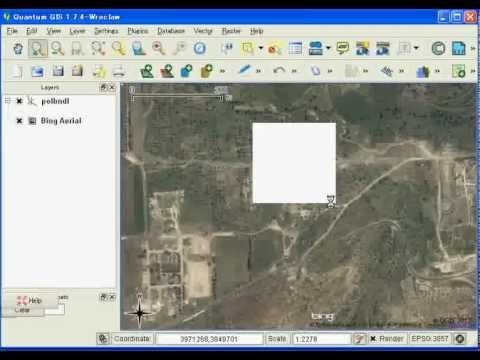Click the Coordinate value field
Image resolution: width=480 pixels, height=360 pixels.
pos(209,339)
